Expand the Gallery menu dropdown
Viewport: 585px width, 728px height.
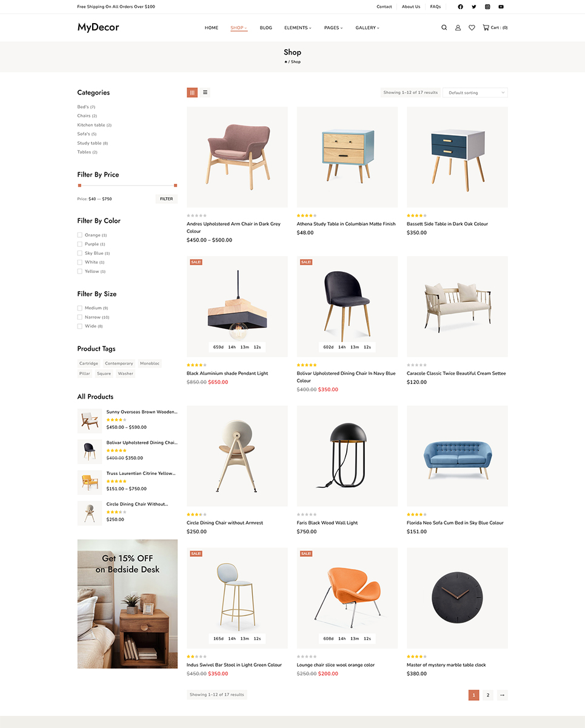click(x=367, y=27)
